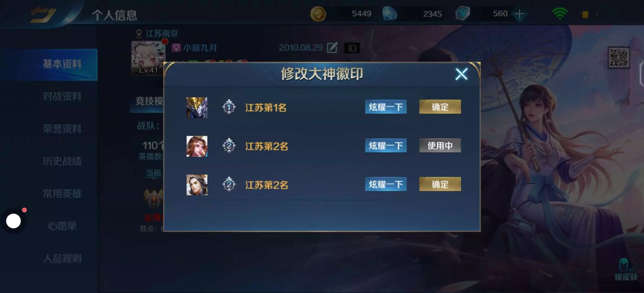The height and width of the screenshot is (293, 644).
Task: Tap the floating white record button
Action: [13, 221]
